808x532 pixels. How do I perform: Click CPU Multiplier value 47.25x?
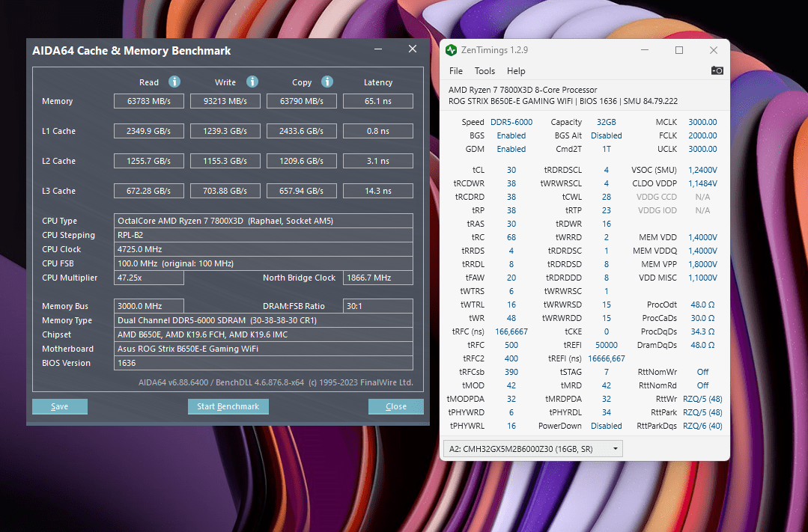(149, 278)
